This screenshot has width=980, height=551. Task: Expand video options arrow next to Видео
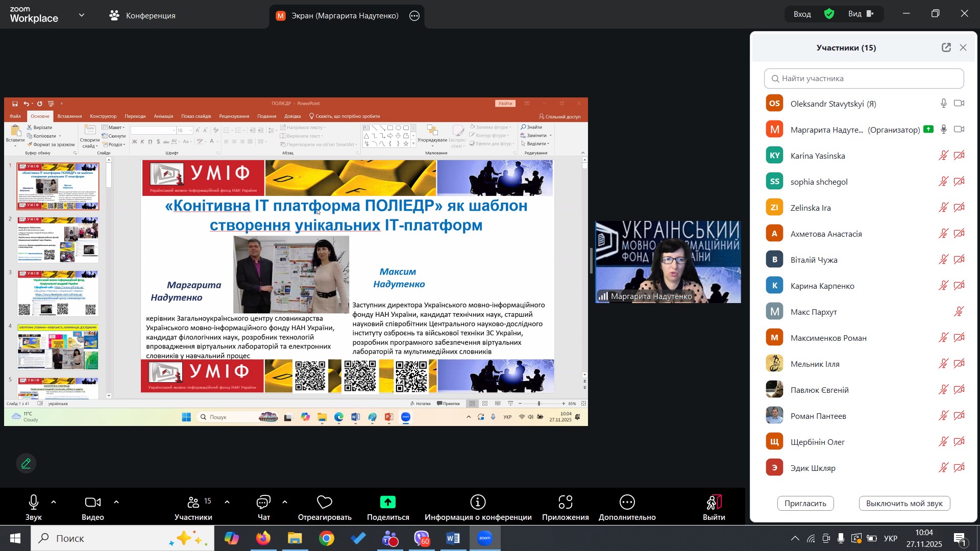pos(116,503)
